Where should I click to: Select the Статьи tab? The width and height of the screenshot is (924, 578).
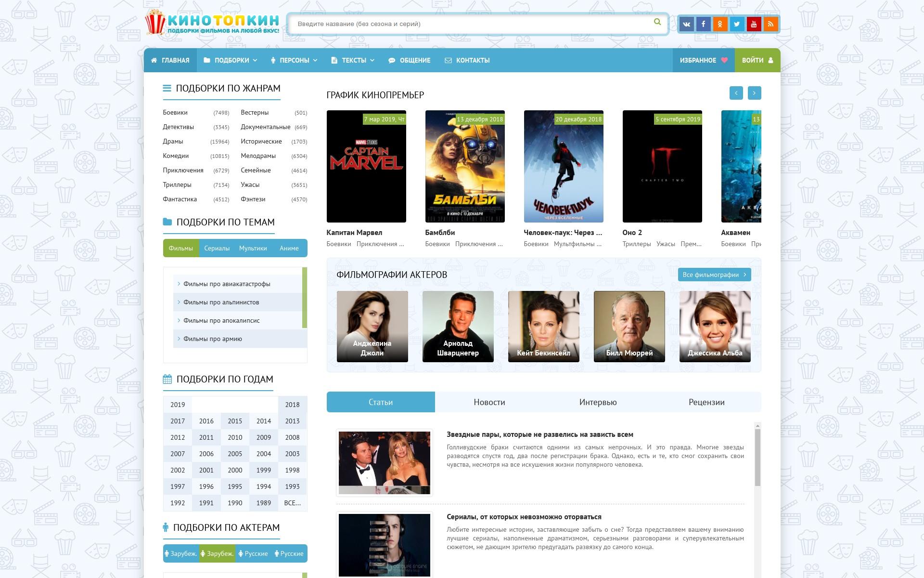[x=381, y=402]
